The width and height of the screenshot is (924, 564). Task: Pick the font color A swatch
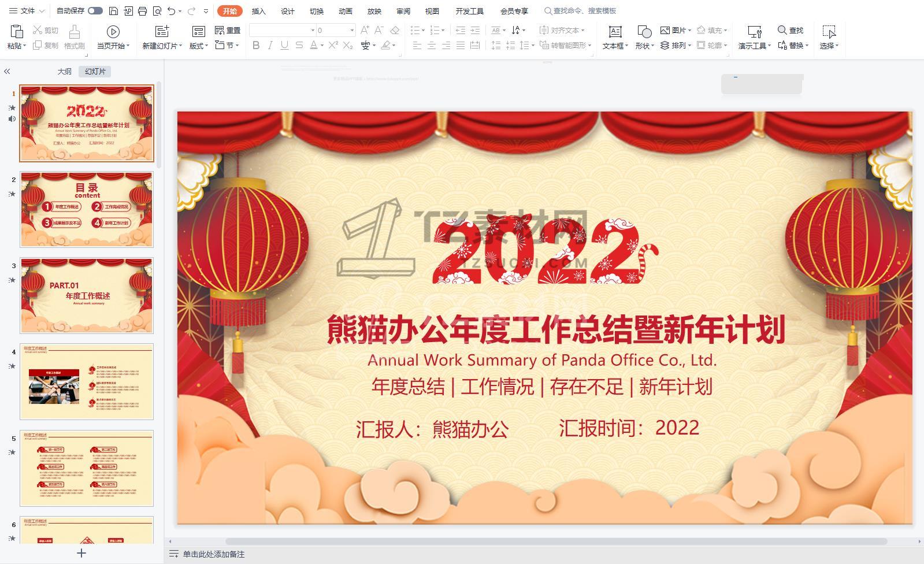[313, 45]
